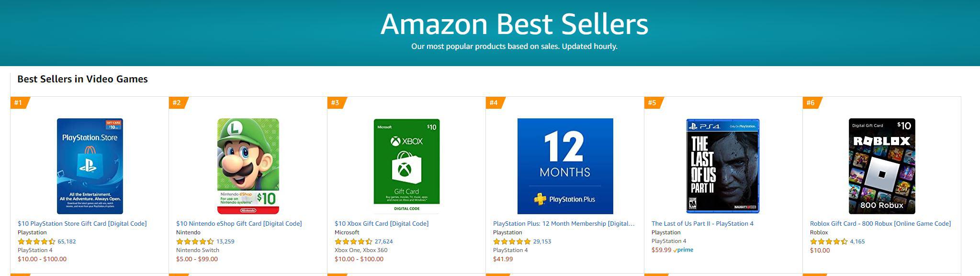The width and height of the screenshot is (980, 276).
Task: Click the #1 best seller rank badge
Action: [18, 102]
